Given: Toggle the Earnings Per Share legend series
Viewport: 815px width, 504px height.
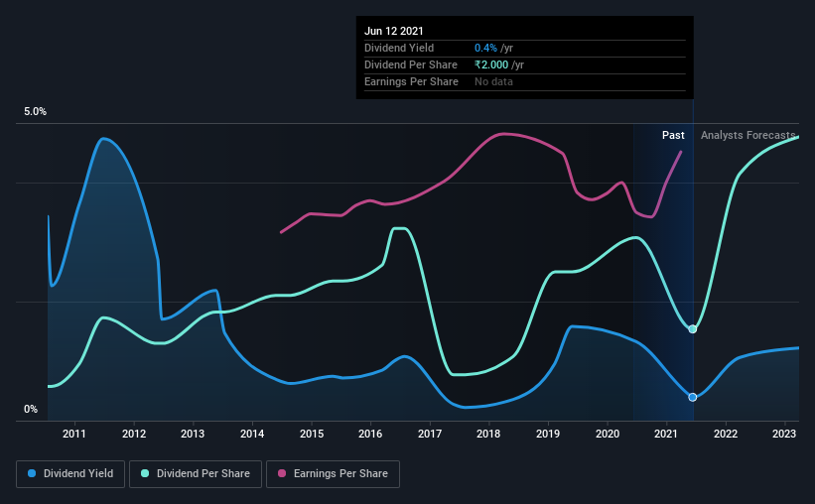Looking at the screenshot, I should 333,474.
